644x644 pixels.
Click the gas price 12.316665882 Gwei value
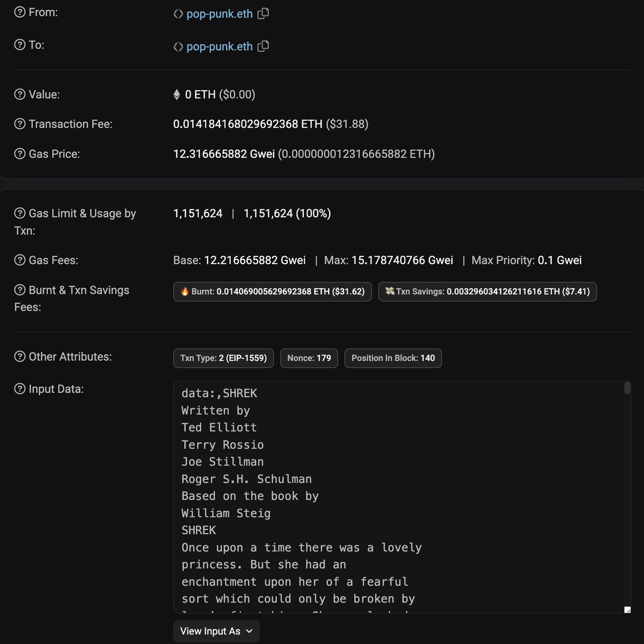[224, 154]
